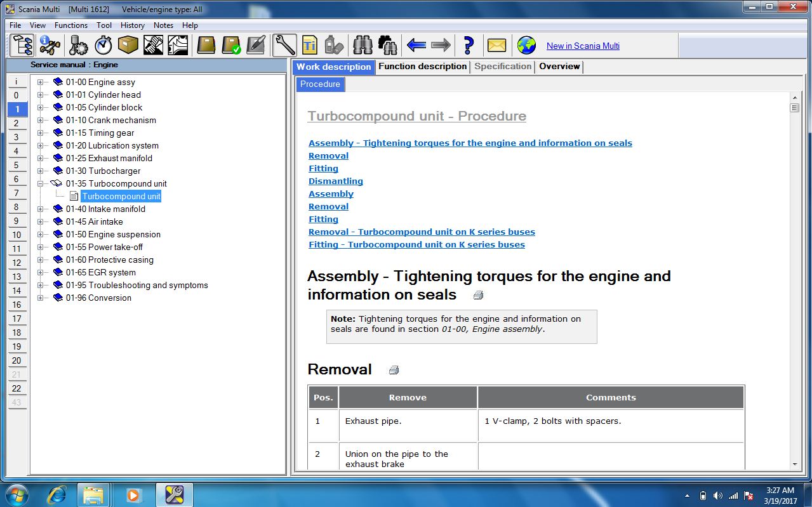Expand the 01-65 EGR system node
Screen dimensions: 812x507
(40, 272)
